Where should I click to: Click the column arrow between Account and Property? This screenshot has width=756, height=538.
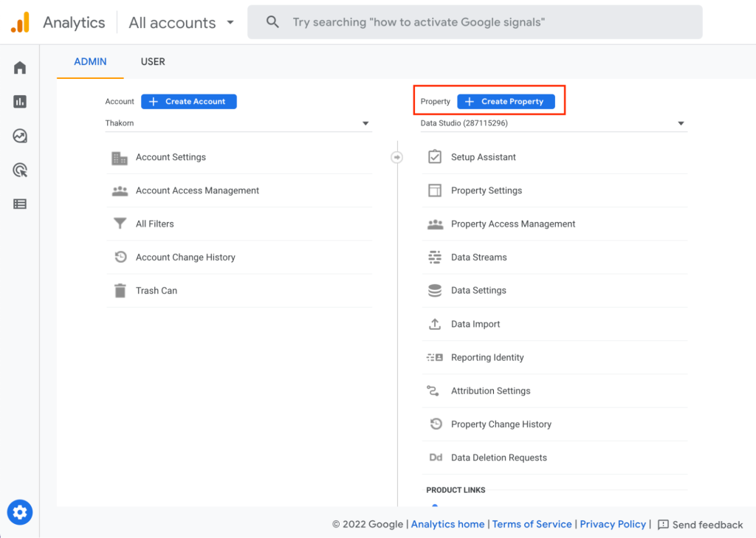[x=396, y=157]
